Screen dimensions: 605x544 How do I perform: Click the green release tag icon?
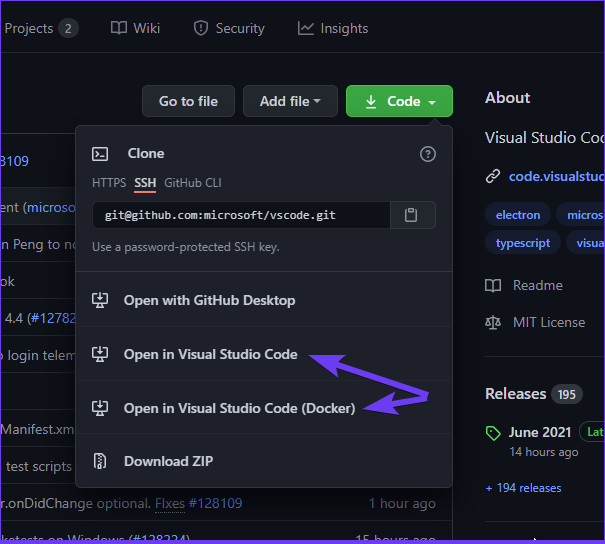[x=493, y=433]
